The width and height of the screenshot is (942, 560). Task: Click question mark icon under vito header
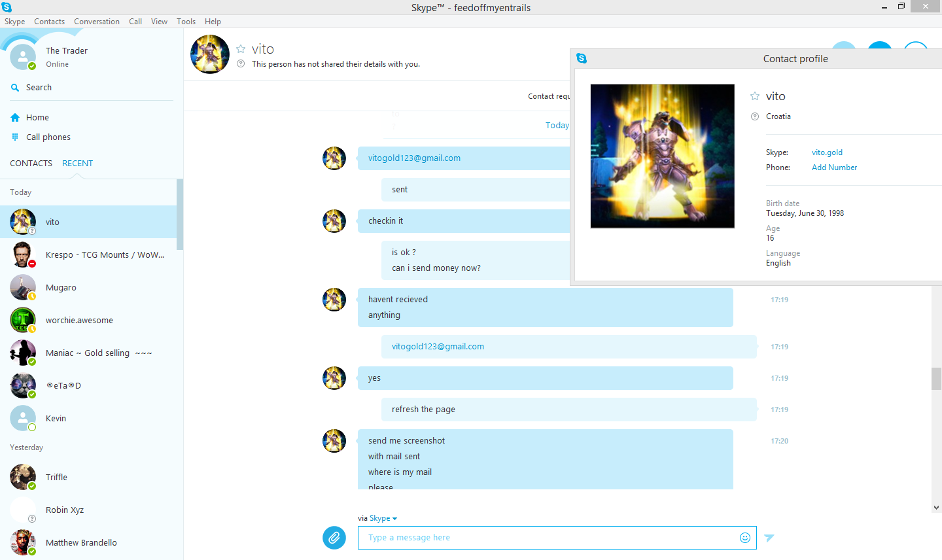pos(241,64)
